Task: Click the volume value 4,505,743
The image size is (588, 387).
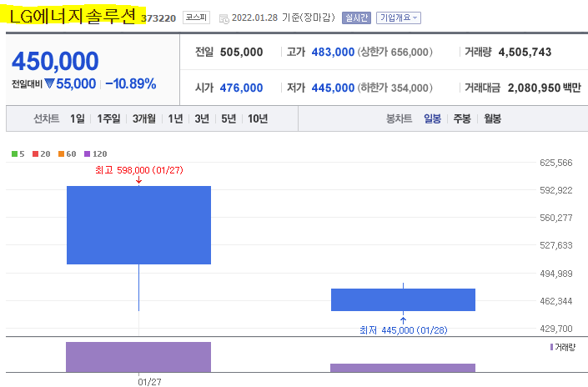Action: 525,52
